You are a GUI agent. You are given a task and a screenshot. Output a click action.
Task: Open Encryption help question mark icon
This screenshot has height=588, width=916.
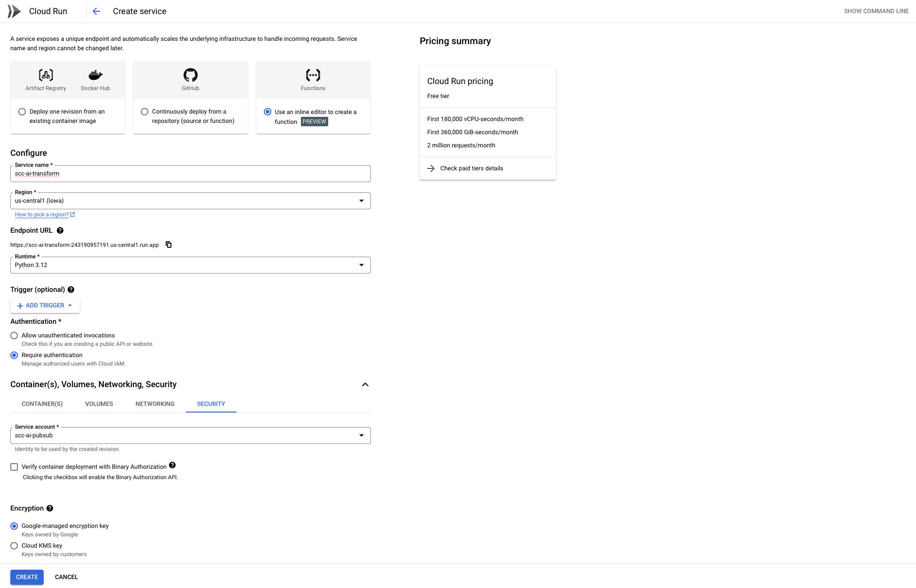(50, 508)
